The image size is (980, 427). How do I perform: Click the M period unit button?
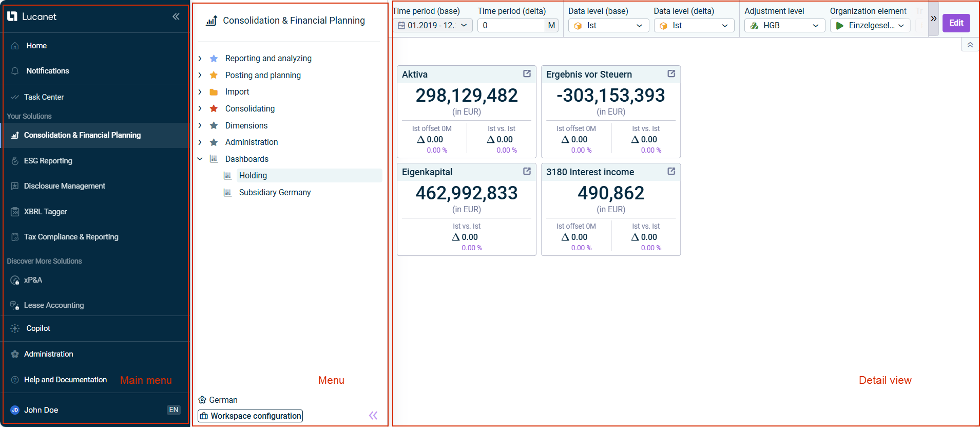point(551,25)
